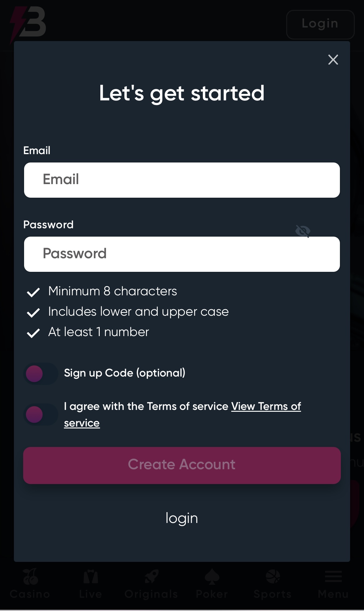This screenshot has width=364, height=611.
Task: Close the sign-up dialog with X
Action: 333,60
